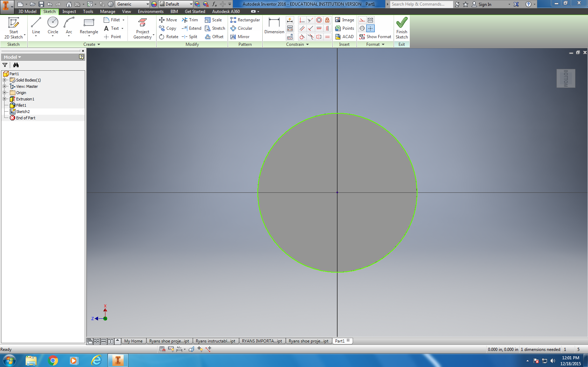This screenshot has height=367, width=588.
Task: Click the Trim tool
Action: [x=190, y=20]
